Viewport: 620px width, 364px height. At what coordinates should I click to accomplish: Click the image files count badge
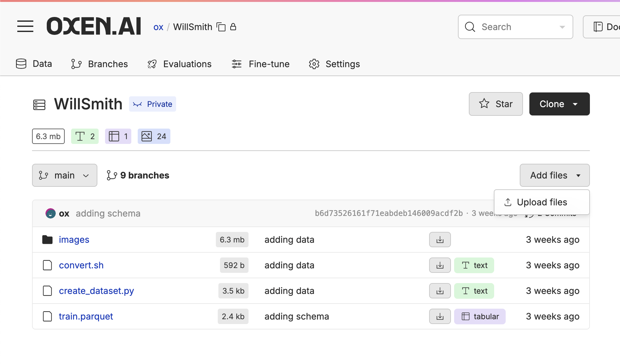click(x=154, y=136)
